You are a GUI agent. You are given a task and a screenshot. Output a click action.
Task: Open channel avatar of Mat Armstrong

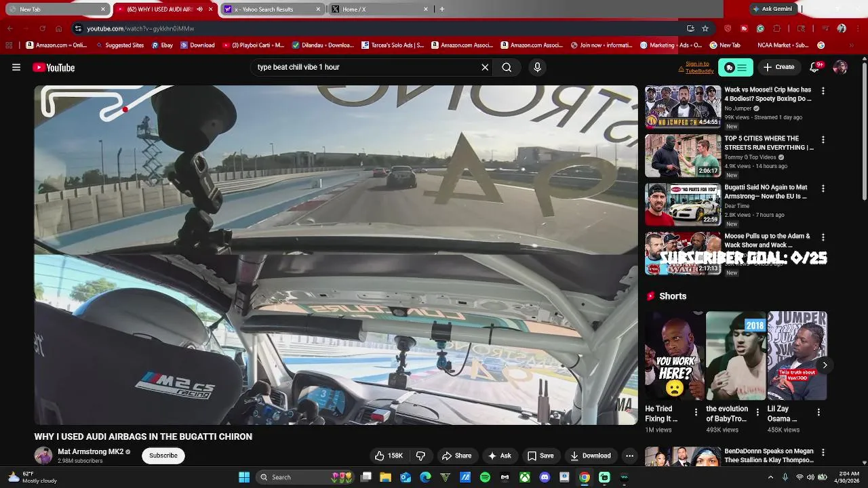point(43,455)
